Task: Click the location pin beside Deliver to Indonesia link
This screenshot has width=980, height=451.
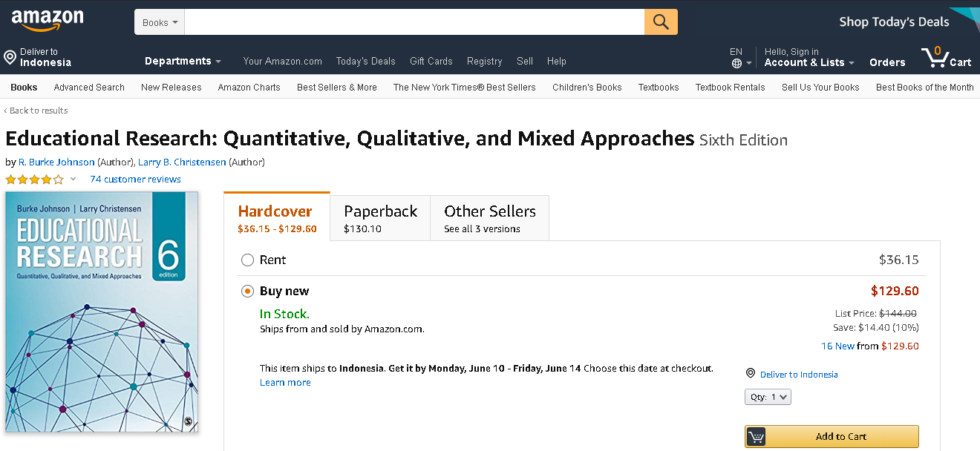Action: coord(751,374)
